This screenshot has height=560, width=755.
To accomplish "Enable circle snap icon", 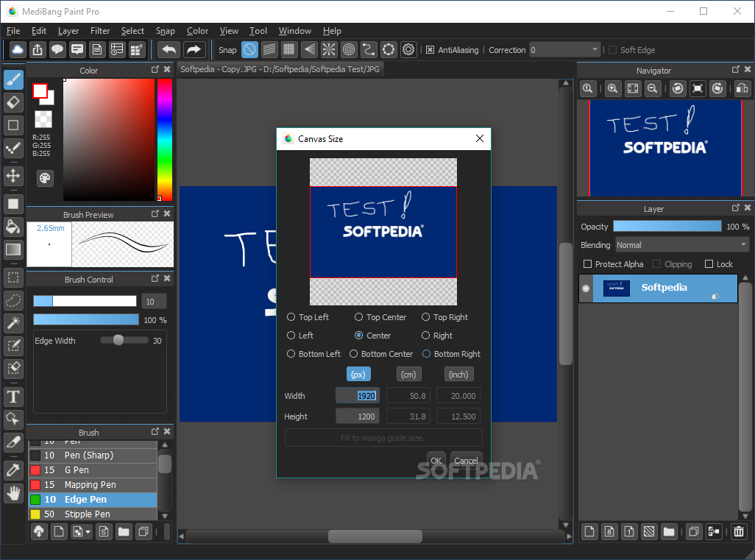I will point(349,49).
